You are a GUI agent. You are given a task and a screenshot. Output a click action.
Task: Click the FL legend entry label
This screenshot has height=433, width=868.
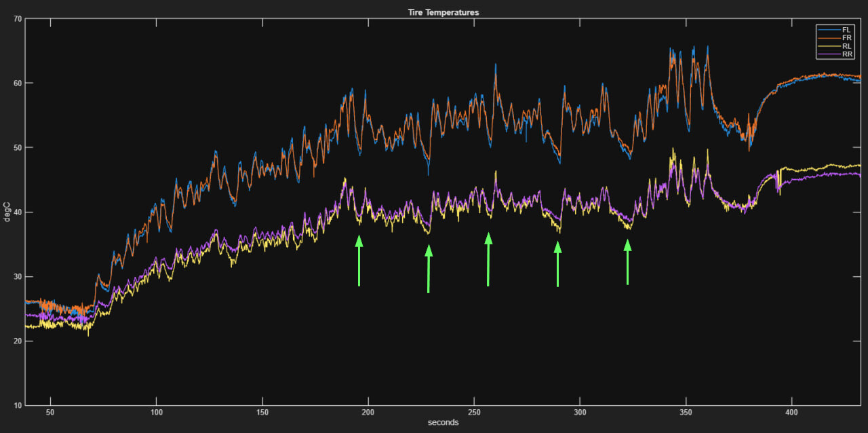coord(846,30)
